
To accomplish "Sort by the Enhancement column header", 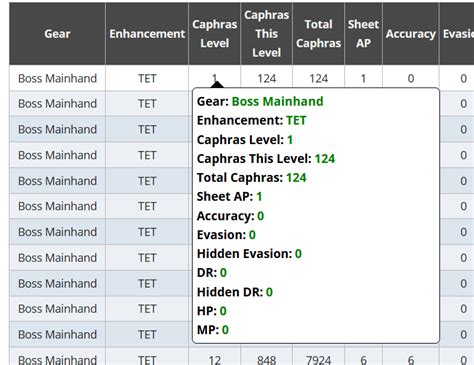I will tap(147, 34).
